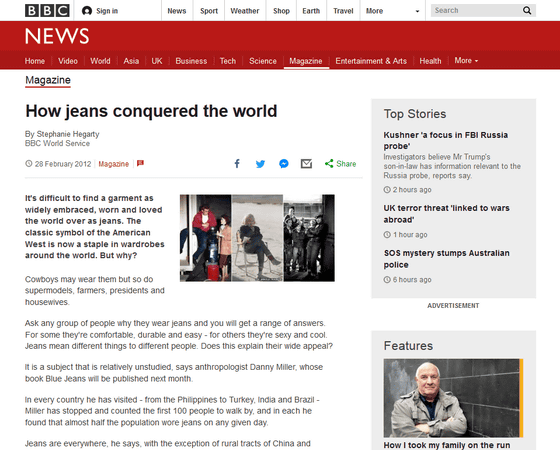
Task: Go to the Video news tab
Action: (68, 61)
